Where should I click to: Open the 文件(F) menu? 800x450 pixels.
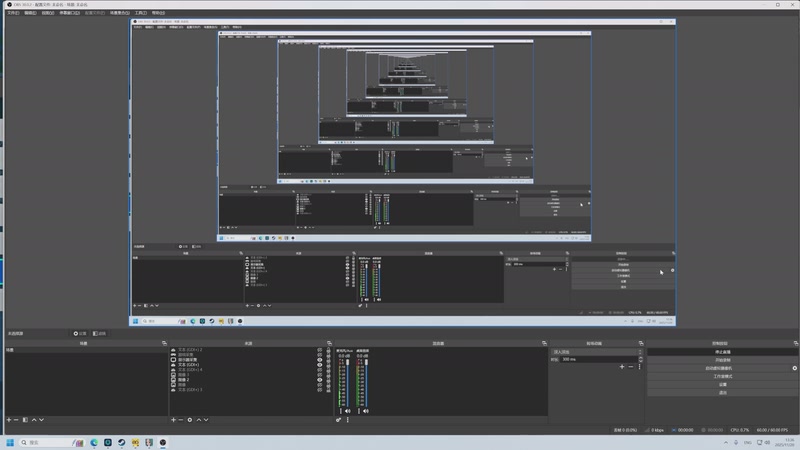tap(13, 13)
